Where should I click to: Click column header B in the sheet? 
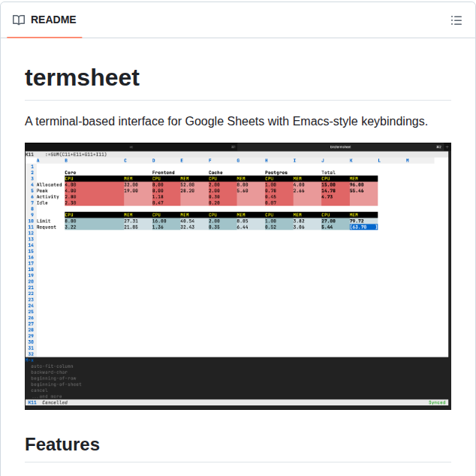66,161
